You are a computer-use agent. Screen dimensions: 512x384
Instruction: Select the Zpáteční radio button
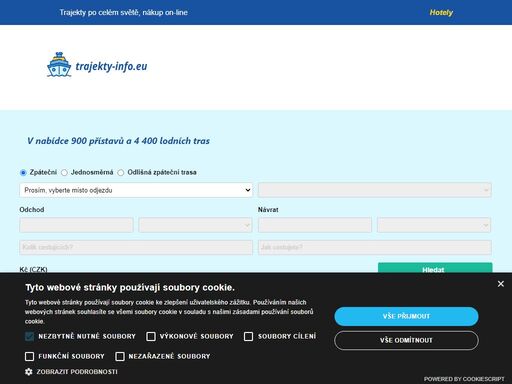(x=23, y=173)
